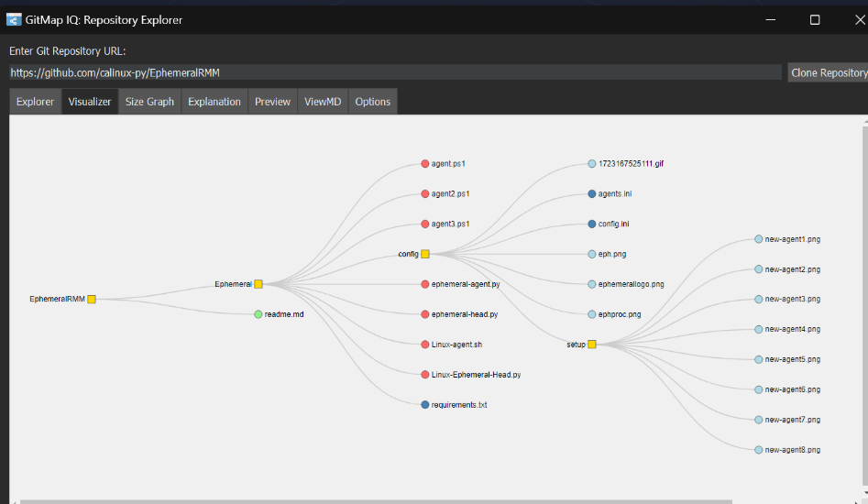The width and height of the screenshot is (868, 504).
Task: Click the 'Linux-Ephemeral-Head.py' label text
Action: pos(476,375)
